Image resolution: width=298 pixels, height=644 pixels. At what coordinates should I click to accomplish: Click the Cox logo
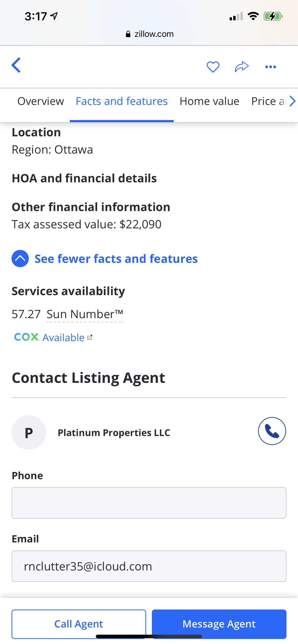point(27,337)
